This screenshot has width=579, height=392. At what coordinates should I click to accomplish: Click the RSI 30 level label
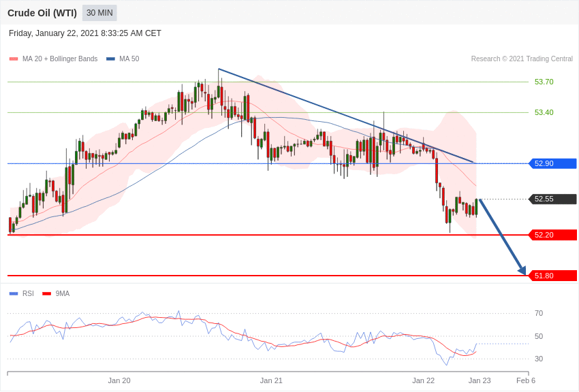point(539,359)
